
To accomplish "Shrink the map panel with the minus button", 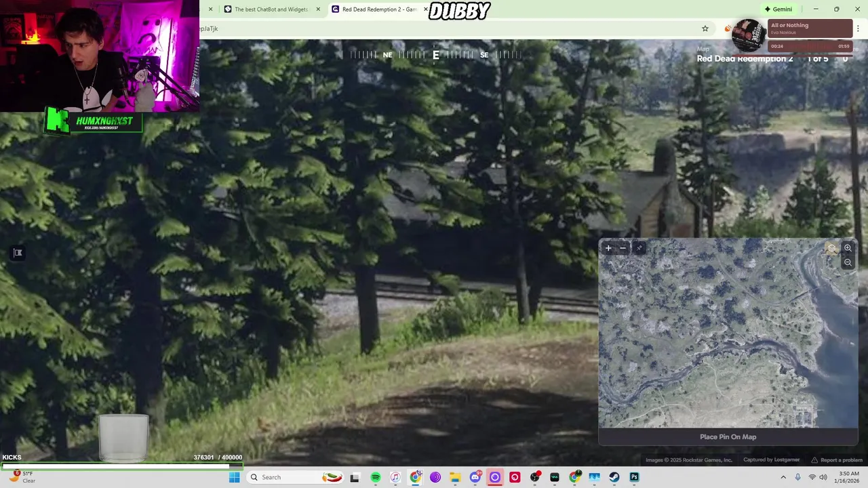I will (623, 248).
